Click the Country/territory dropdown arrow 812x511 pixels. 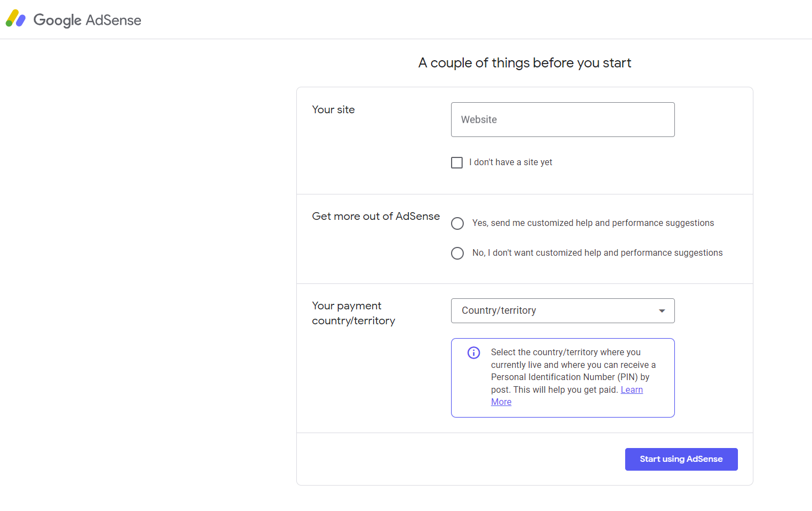click(662, 310)
